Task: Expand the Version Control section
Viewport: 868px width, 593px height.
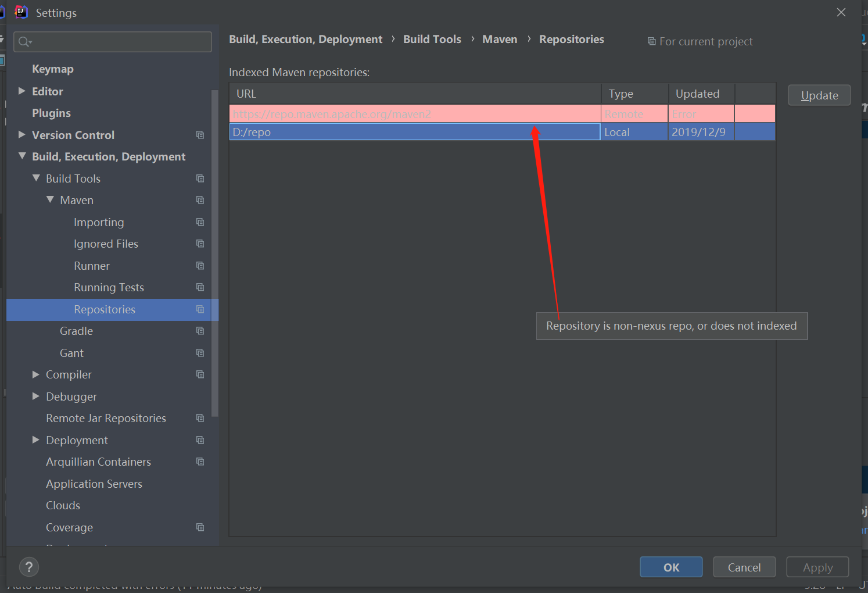Action: (22, 134)
